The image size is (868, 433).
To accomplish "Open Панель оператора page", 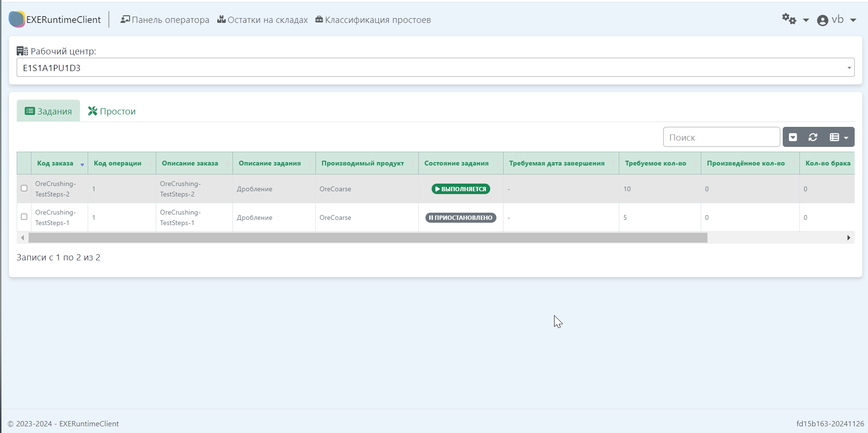I will coord(165,20).
